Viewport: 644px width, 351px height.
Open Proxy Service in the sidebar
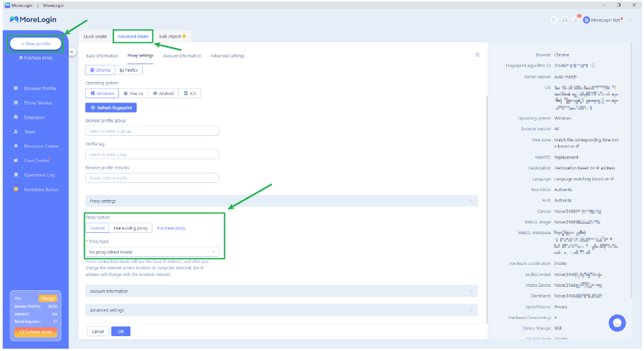click(38, 102)
